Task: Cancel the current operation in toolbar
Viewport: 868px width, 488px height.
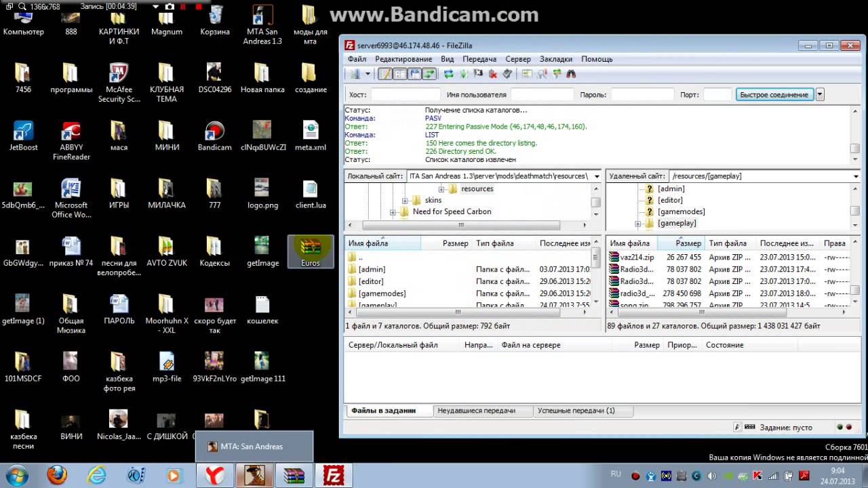Action: 478,74
